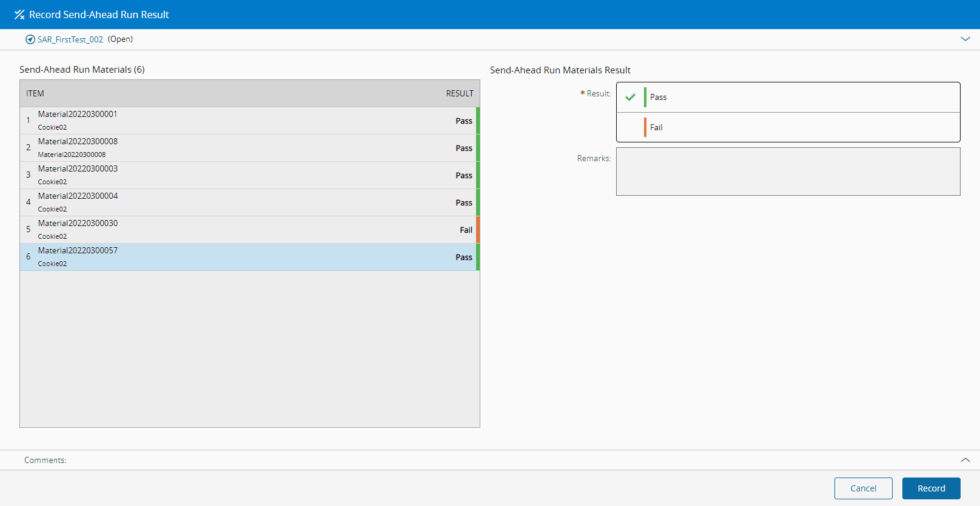Click the Send-Ahead Run title icon
The image size is (980, 506).
pyautogui.click(x=19, y=15)
